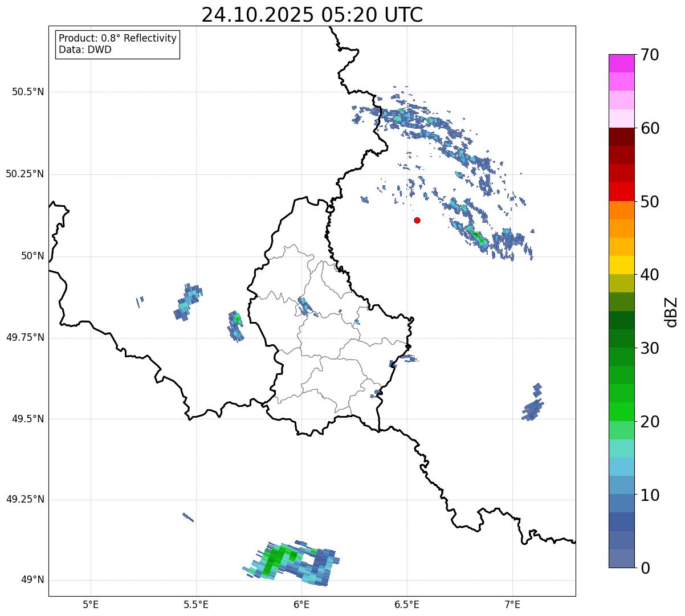The width and height of the screenshot is (685, 616).
Task: Click the bright green swatch just above 20
Action: (x=622, y=412)
